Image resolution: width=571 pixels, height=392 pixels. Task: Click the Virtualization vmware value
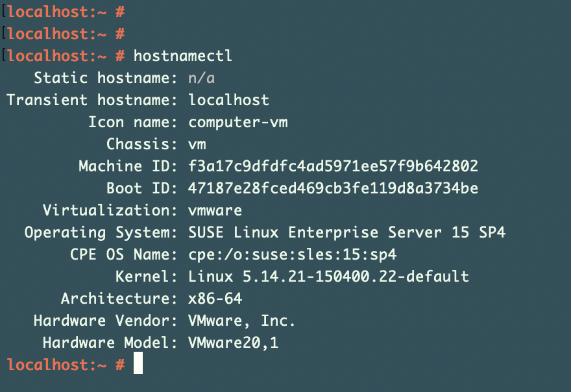coord(215,210)
